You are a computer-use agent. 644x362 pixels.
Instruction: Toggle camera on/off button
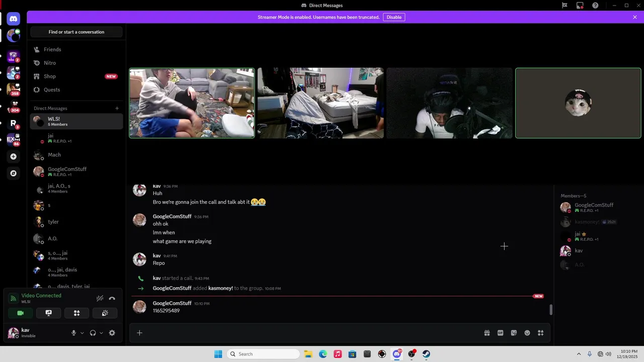pyautogui.click(x=21, y=313)
